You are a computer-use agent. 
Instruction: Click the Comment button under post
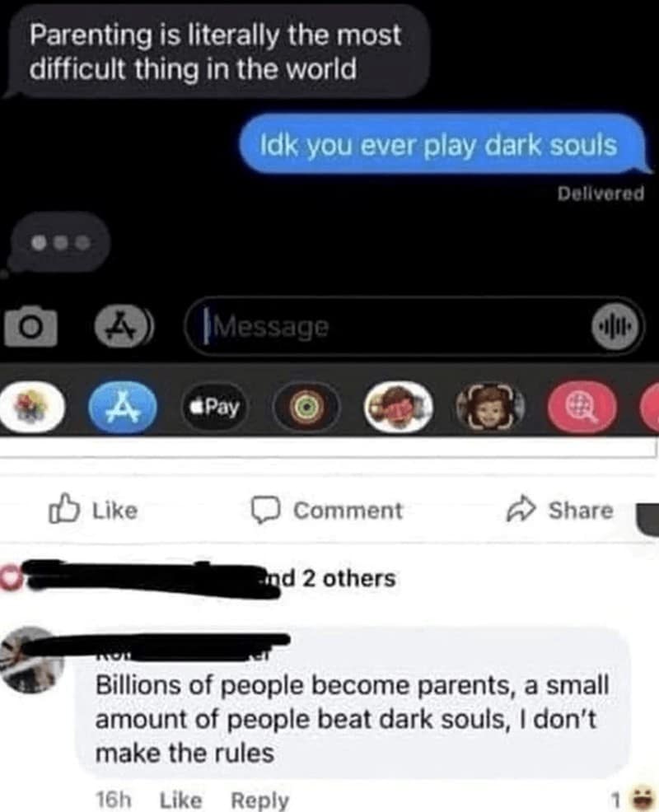326,510
